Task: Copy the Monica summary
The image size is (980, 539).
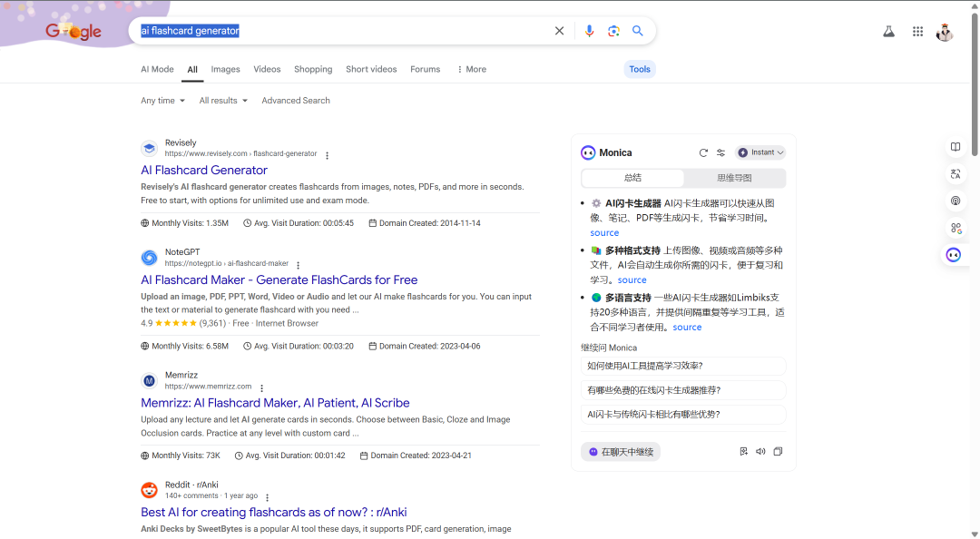Action: point(779,452)
